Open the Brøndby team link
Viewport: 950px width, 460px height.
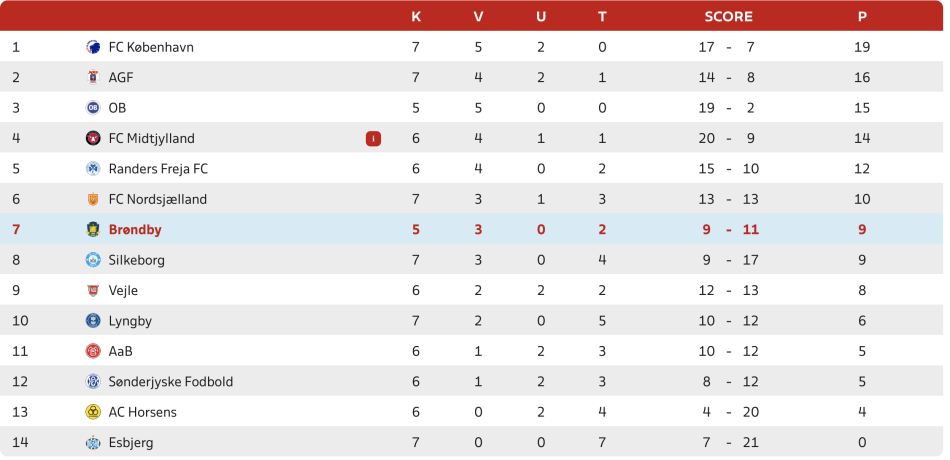[135, 230]
